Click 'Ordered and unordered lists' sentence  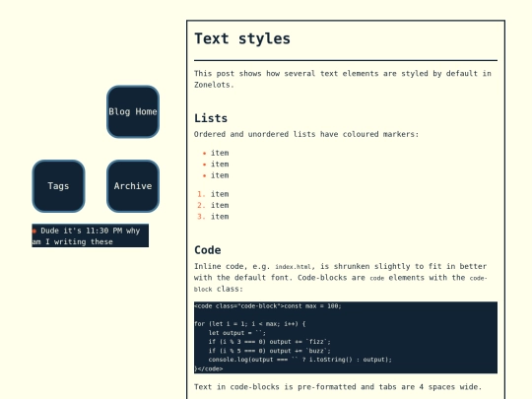tap(306, 134)
